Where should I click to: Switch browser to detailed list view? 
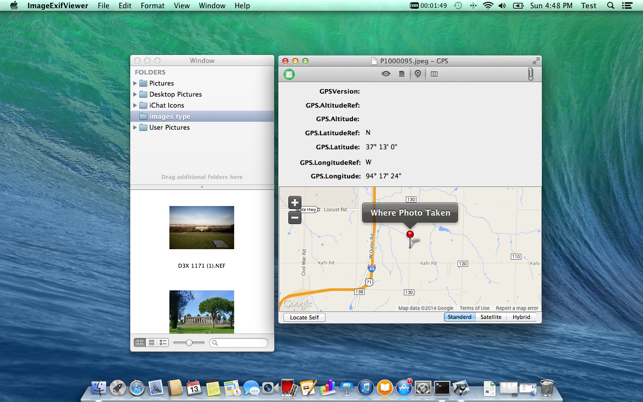pyautogui.click(x=163, y=343)
